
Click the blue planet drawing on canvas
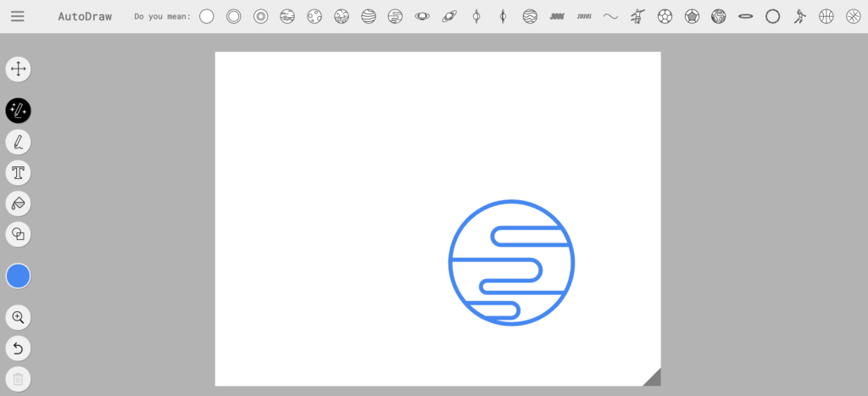pos(511,263)
